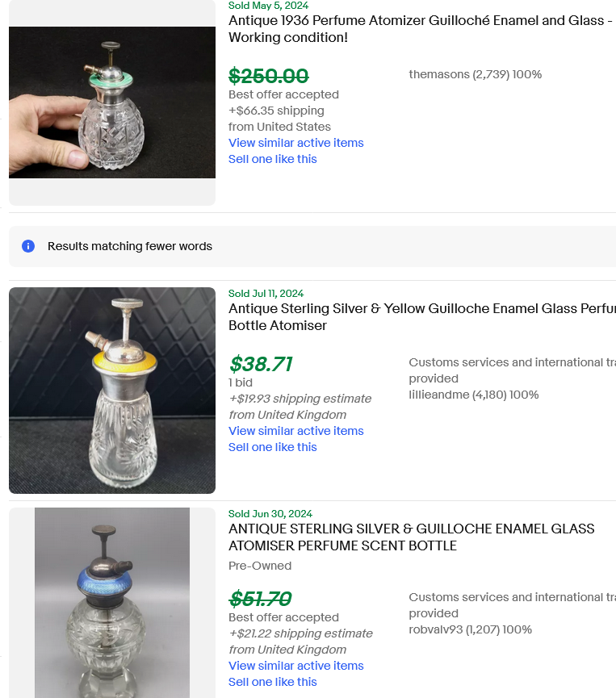
Task: Click the struck-through $250.00 price
Action: click(268, 76)
